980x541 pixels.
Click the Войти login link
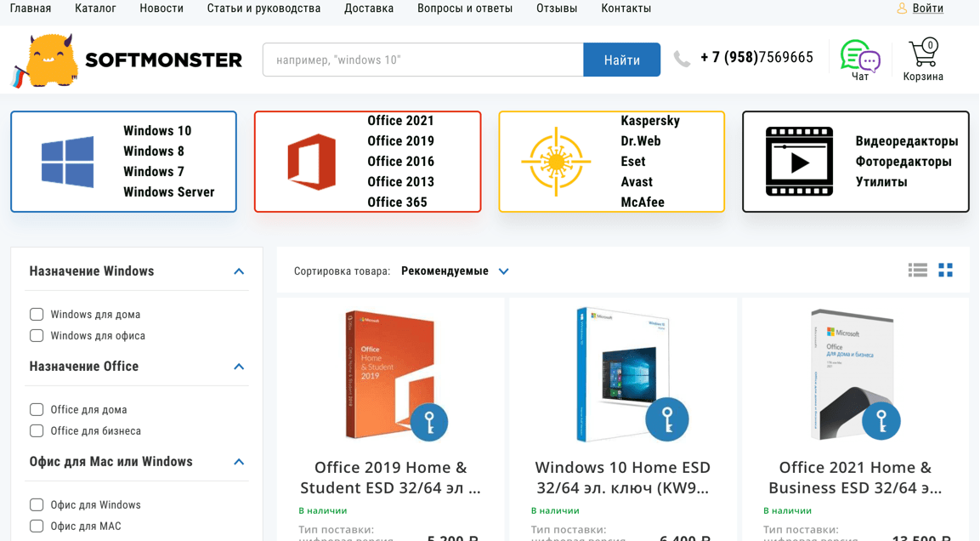click(x=927, y=9)
